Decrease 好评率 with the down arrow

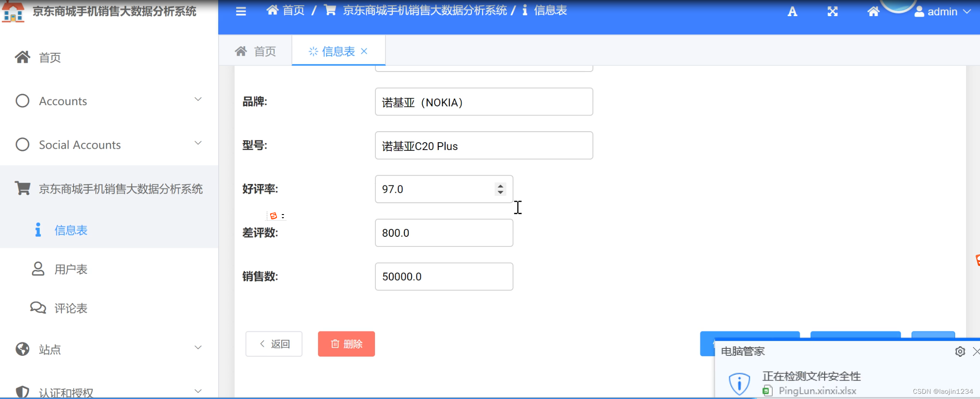point(500,192)
